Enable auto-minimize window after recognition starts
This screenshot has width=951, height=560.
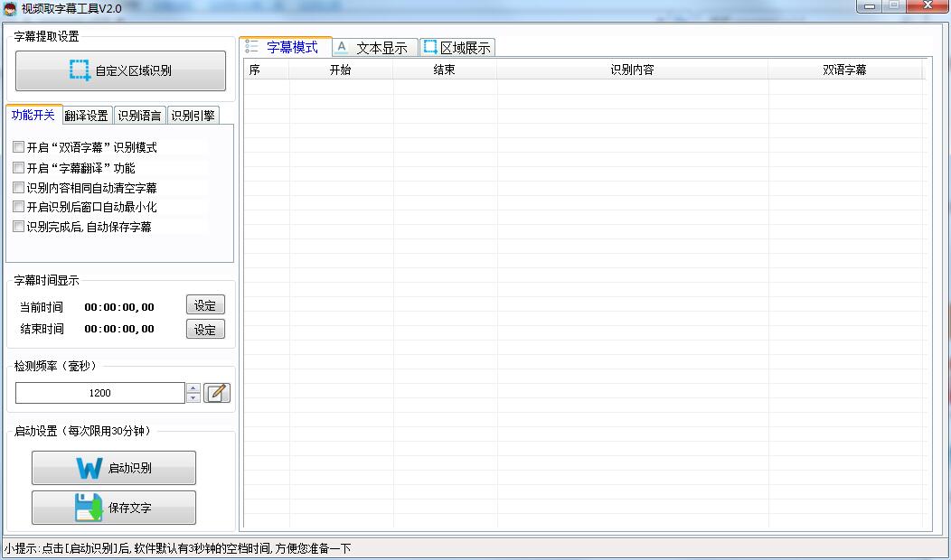[x=17, y=207]
